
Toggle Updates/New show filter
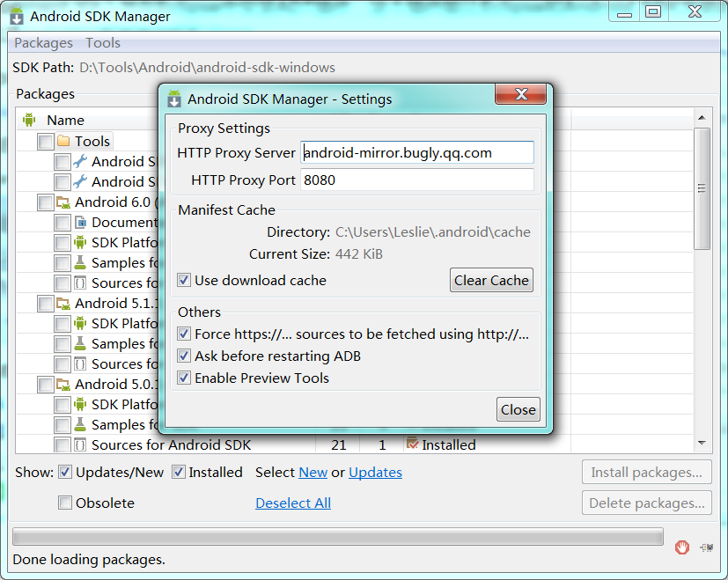[x=65, y=472]
